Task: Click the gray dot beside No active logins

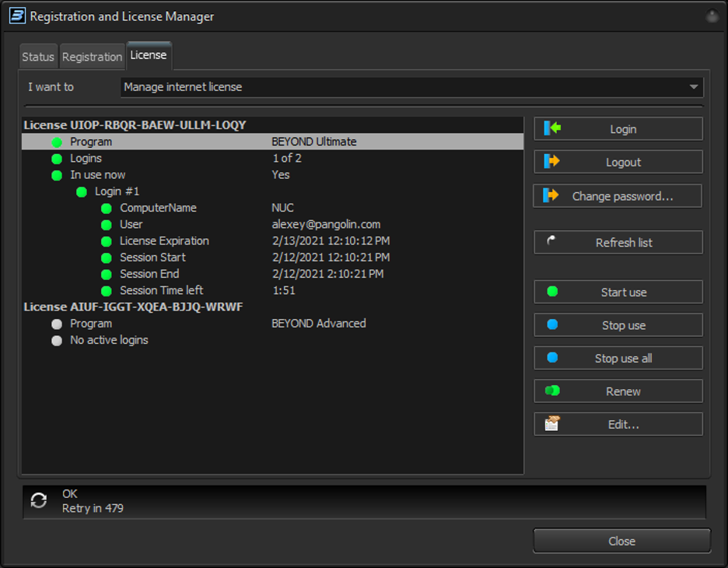Action: (57, 341)
